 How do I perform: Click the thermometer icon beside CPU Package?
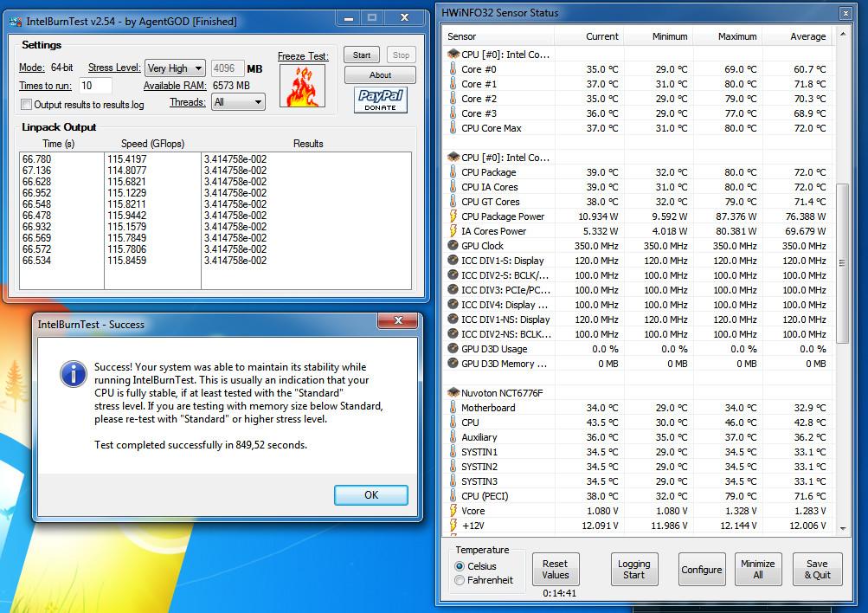coord(453,172)
